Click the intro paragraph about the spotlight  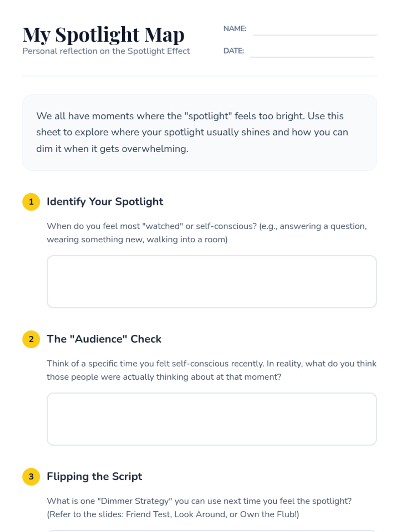click(192, 132)
